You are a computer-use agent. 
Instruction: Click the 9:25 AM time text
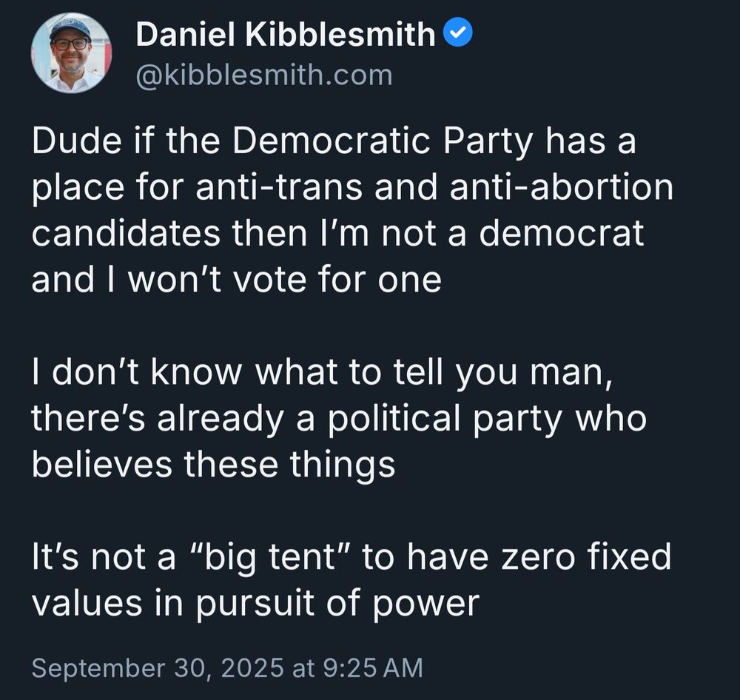(373, 667)
